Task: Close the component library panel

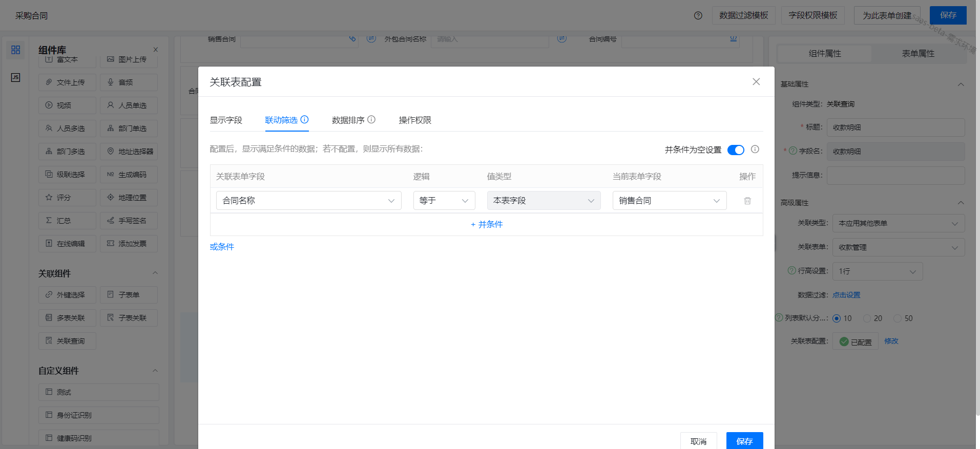Action: click(x=156, y=50)
